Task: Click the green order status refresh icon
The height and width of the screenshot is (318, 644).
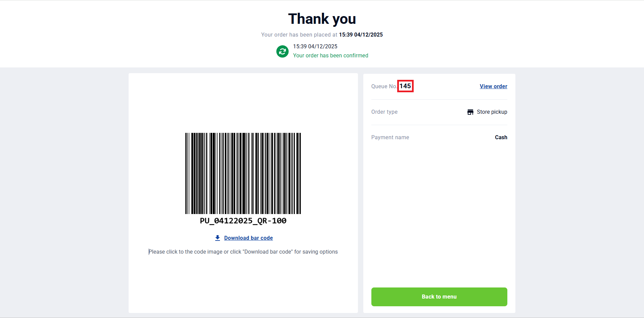Action: pyautogui.click(x=282, y=51)
